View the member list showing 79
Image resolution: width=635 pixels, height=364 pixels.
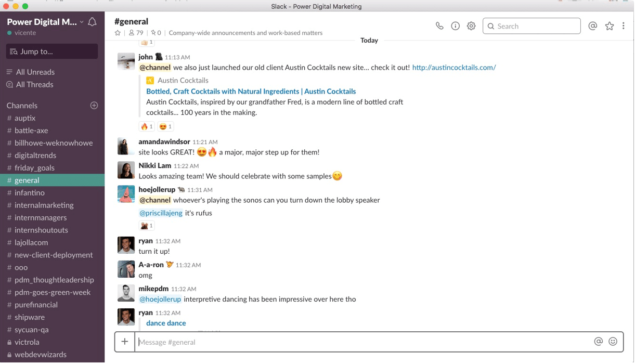[136, 33]
